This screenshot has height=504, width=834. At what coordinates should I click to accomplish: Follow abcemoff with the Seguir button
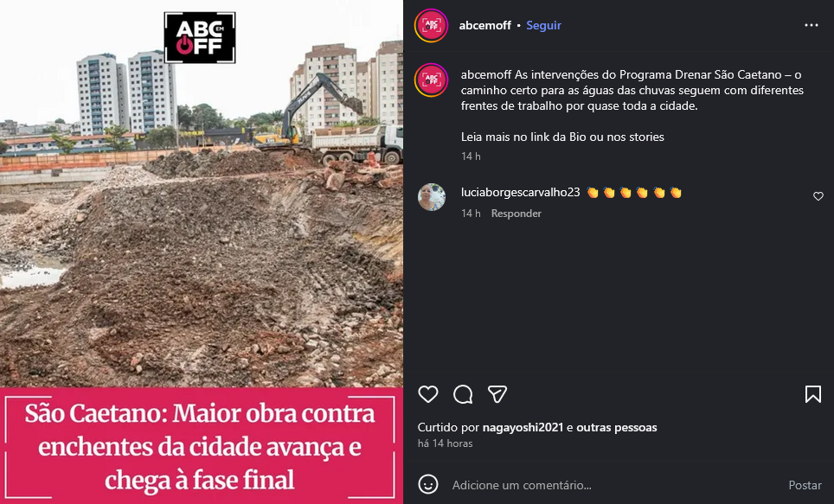click(543, 25)
